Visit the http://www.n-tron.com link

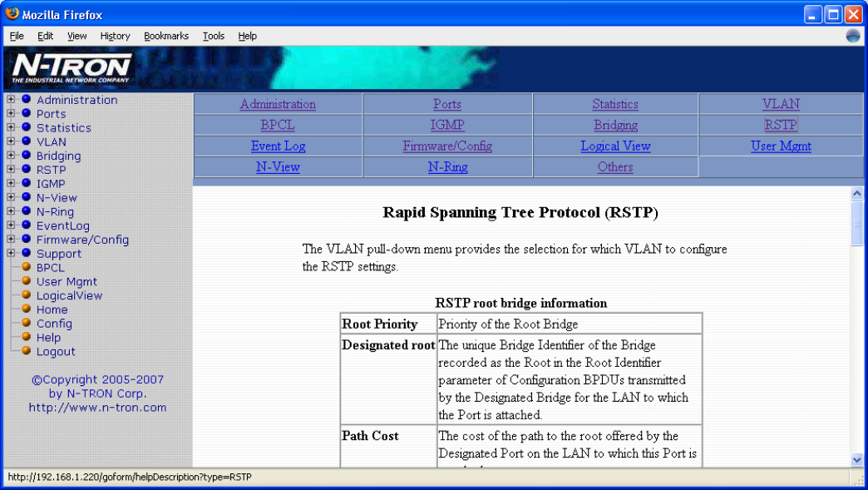pos(97,408)
